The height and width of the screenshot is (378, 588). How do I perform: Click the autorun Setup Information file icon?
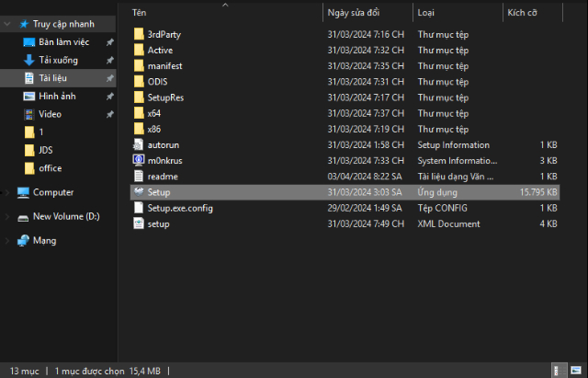coord(139,145)
